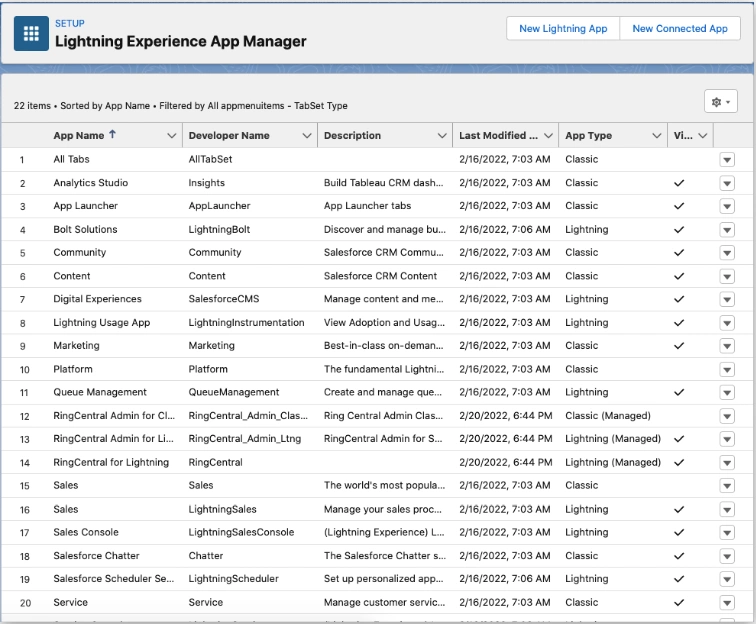Expand App Type column menu chevron

(x=656, y=136)
